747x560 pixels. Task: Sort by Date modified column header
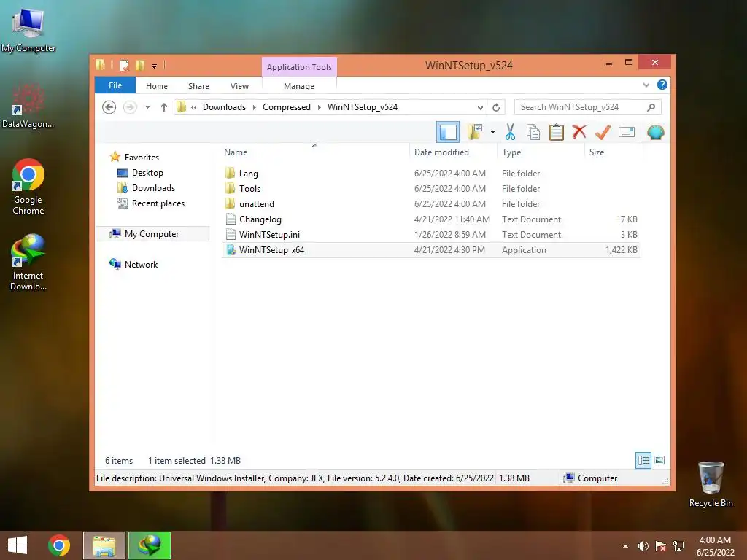click(453, 152)
